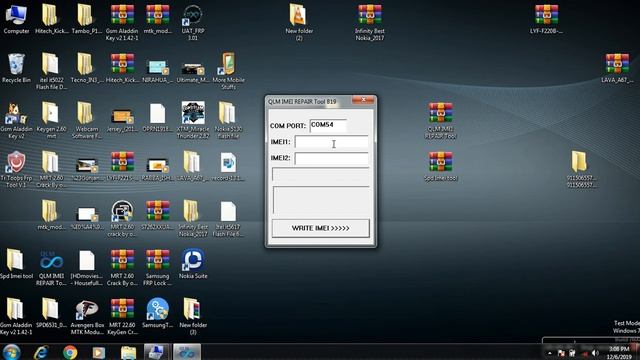Select the Gsm Aladdin Key v2 shortcut
The height and width of the screenshot is (360, 640).
(x=16, y=120)
